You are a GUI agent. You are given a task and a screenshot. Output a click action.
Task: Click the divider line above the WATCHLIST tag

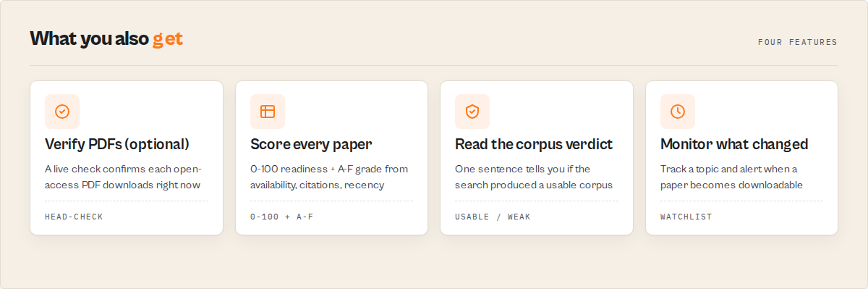(741, 201)
